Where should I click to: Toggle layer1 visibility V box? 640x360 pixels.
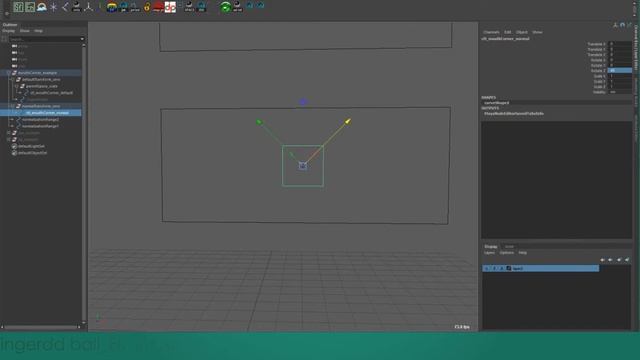pos(487,268)
